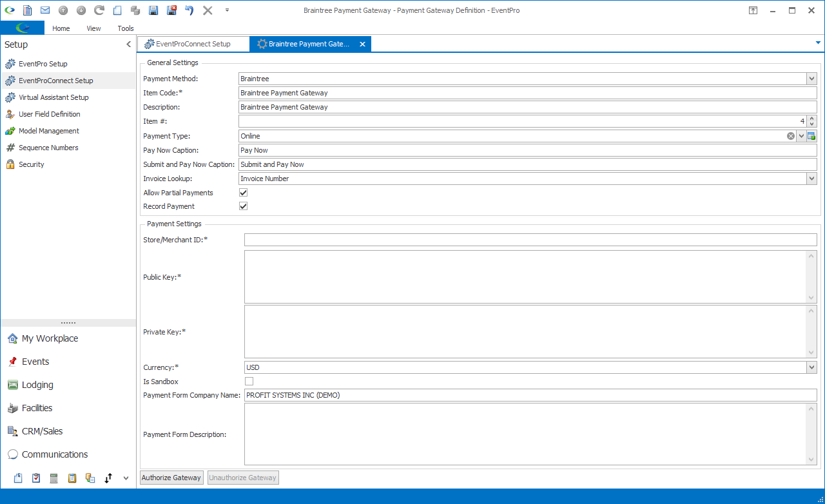Open the tab list dropdown arrow
Screen dimensions: 825x504
pyautogui.click(x=819, y=43)
